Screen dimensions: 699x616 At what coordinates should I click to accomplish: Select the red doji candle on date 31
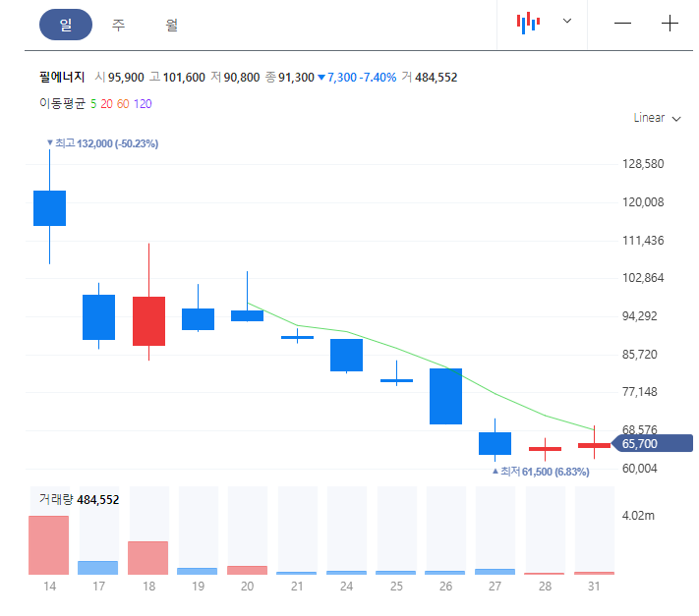pyautogui.click(x=594, y=445)
